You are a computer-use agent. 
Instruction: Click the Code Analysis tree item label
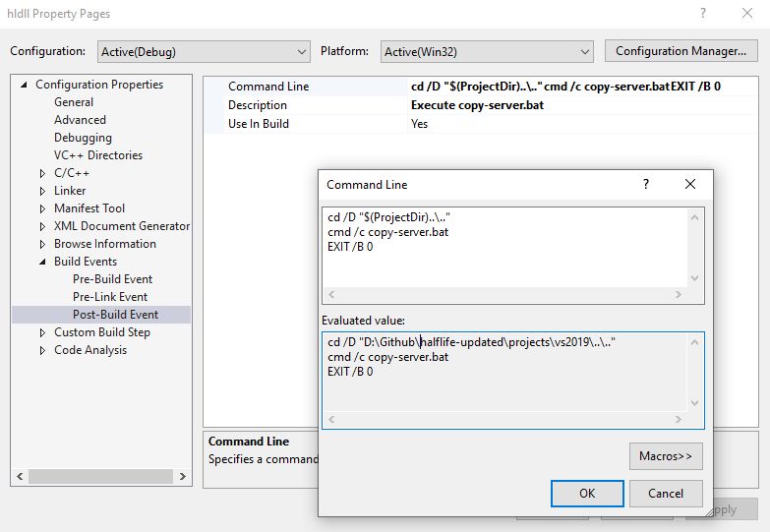pyautogui.click(x=90, y=350)
